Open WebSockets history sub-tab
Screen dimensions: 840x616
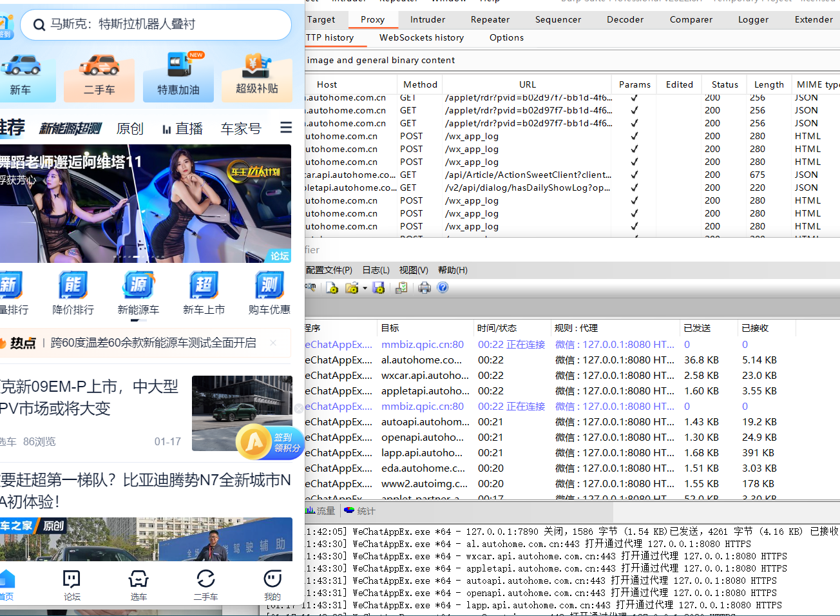pos(421,37)
